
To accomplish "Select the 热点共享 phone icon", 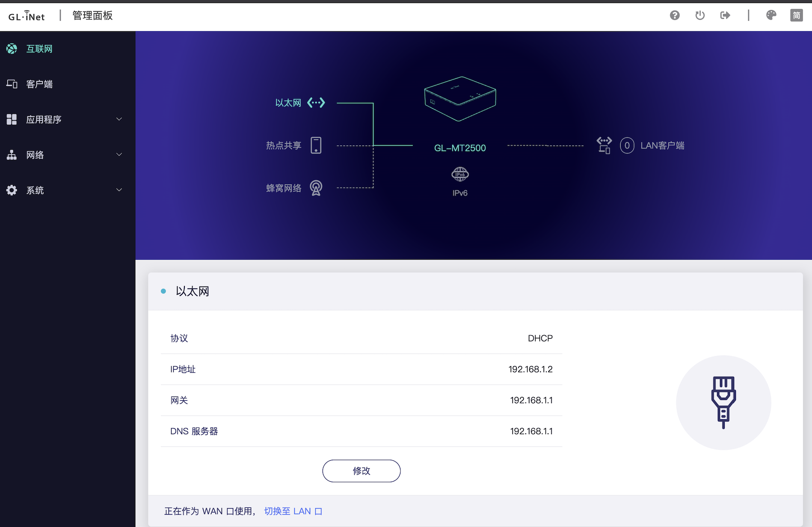I will [316, 145].
